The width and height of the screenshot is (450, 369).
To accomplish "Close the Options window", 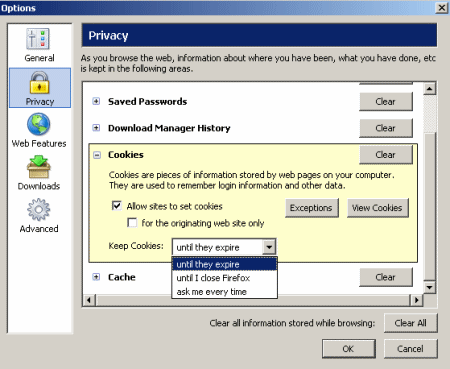I will (442, 7).
